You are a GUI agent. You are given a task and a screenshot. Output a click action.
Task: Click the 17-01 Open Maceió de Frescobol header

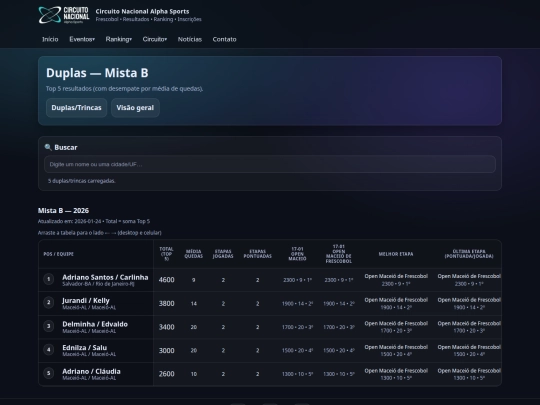[x=339, y=254]
